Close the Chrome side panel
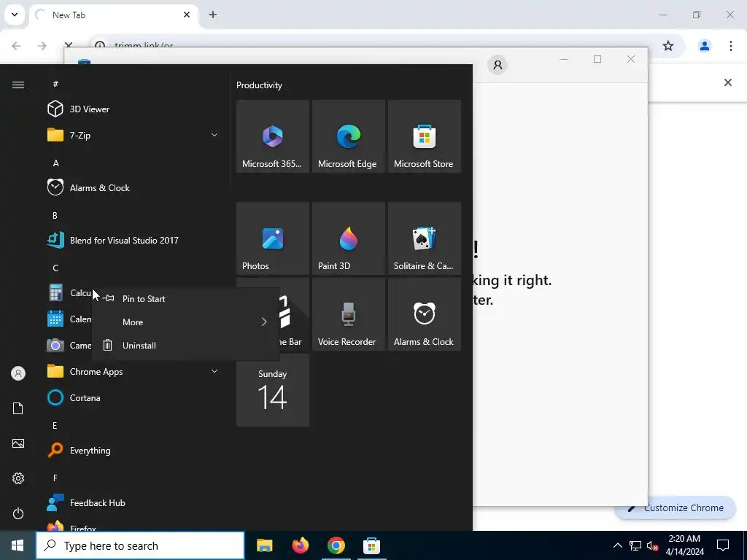 click(x=728, y=82)
